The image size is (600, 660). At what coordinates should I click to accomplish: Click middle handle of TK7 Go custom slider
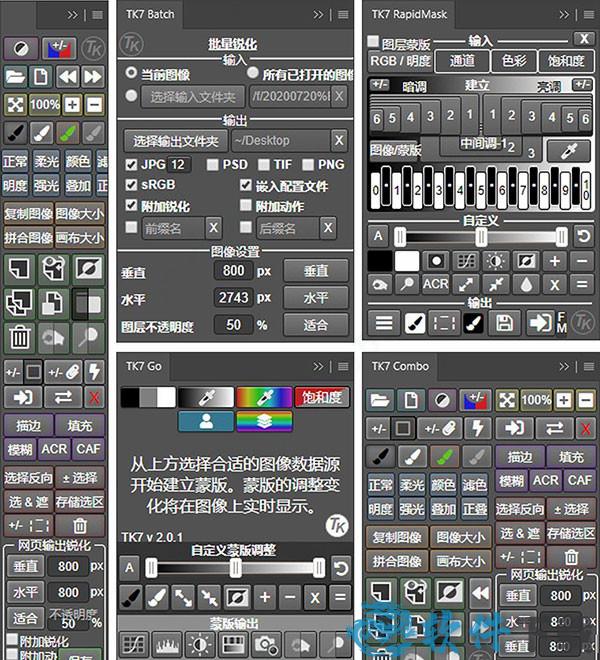pos(236,568)
